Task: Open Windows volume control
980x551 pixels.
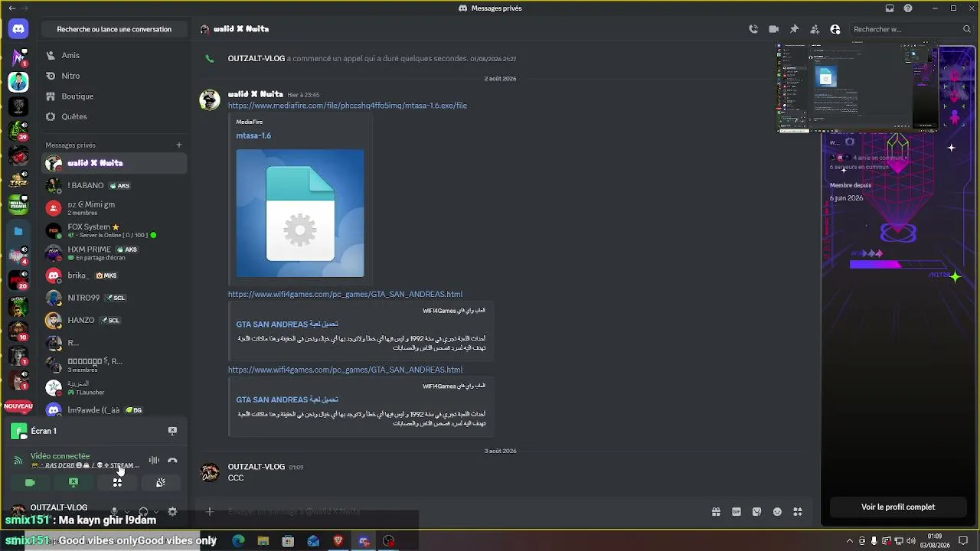Action: click(x=910, y=541)
